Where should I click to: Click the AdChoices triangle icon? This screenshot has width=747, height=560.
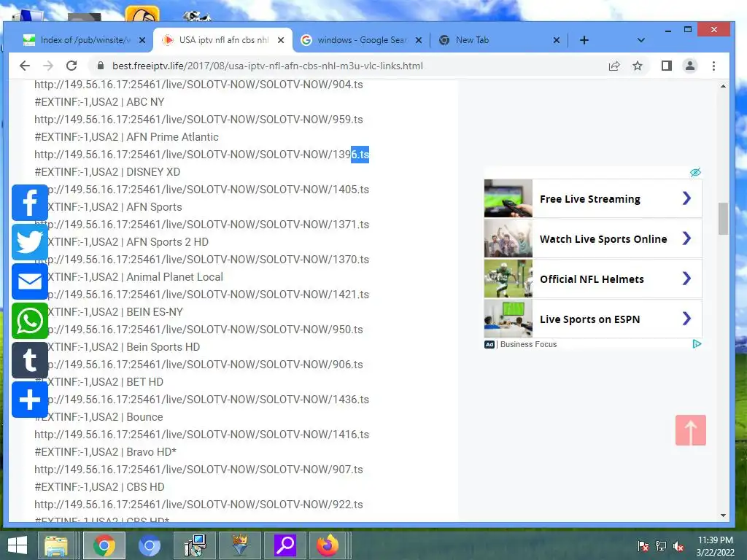697,344
